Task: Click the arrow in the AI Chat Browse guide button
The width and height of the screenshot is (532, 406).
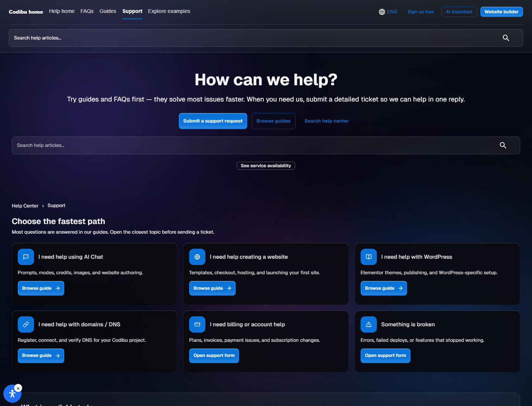Action: (x=58, y=288)
